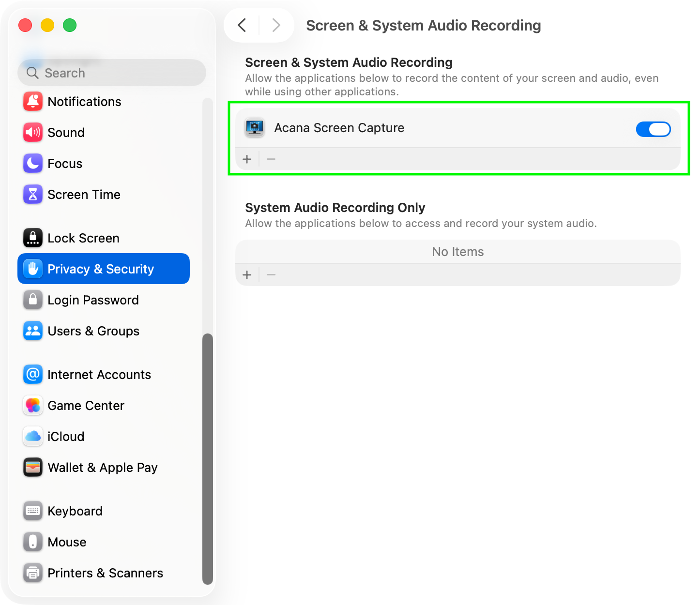Open Sound settings via speaker icon
The width and height of the screenshot is (700, 605).
pos(33,133)
